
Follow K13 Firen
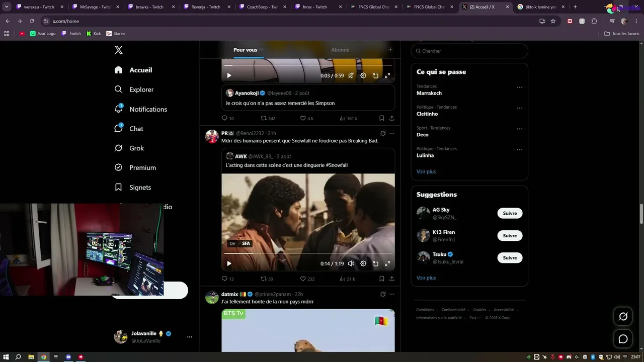point(510,236)
